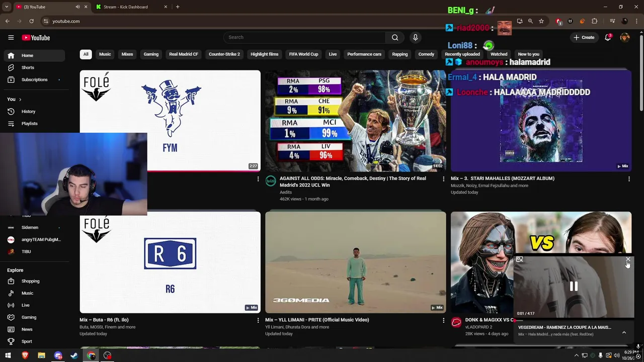Image resolution: width=644 pixels, height=362 pixels.
Task: Open options for Buta R6 mix
Action: pyautogui.click(x=258, y=320)
